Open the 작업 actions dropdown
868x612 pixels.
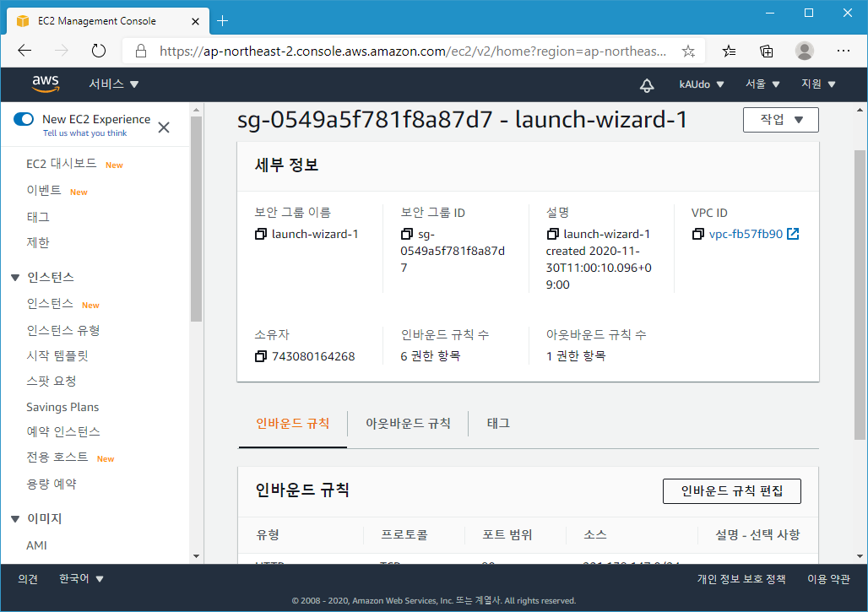pos(780,120)
